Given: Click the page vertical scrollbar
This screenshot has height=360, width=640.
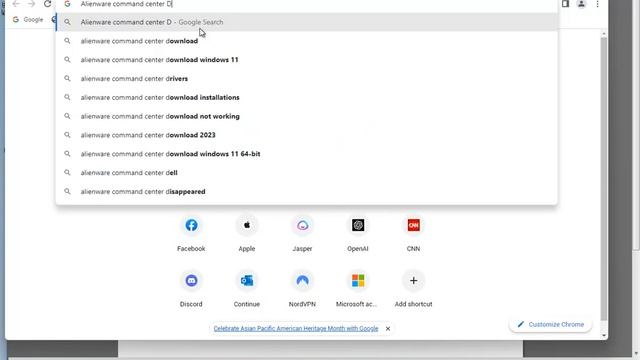Looking at the screenshot, I should (604, 178).
